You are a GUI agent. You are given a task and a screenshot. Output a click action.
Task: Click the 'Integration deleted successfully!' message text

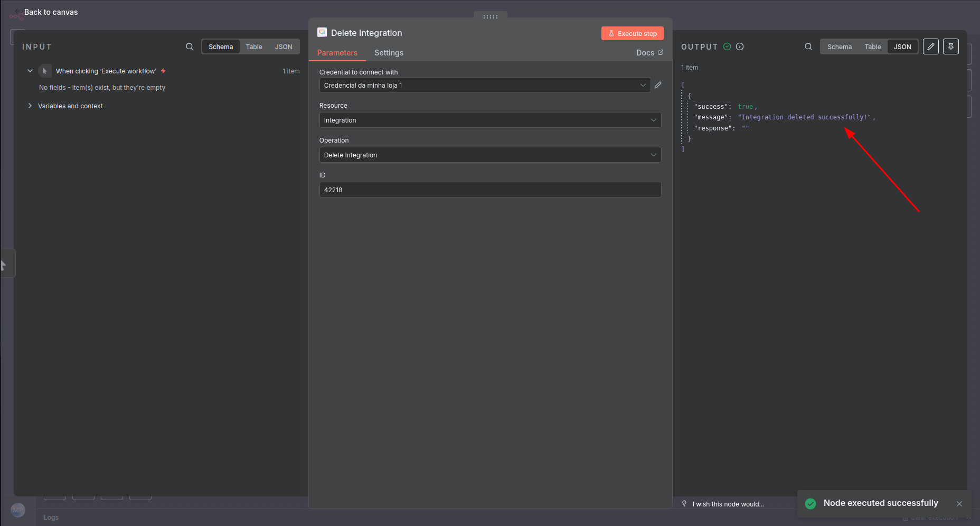[x=805, y=117]
